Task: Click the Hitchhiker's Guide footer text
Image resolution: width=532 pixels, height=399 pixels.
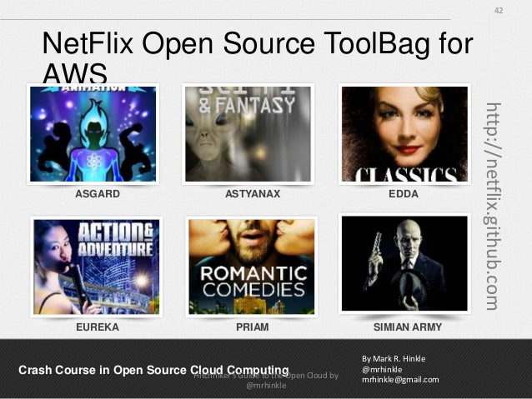Action: tap(266, 381)
